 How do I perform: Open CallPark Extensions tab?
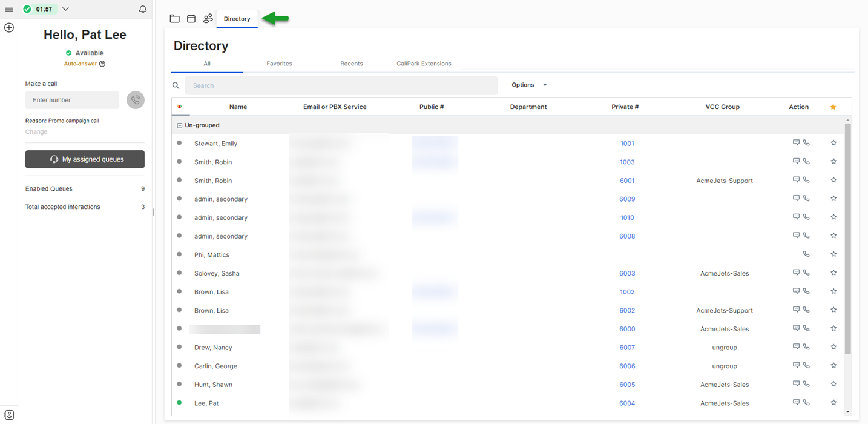[424, 64]
